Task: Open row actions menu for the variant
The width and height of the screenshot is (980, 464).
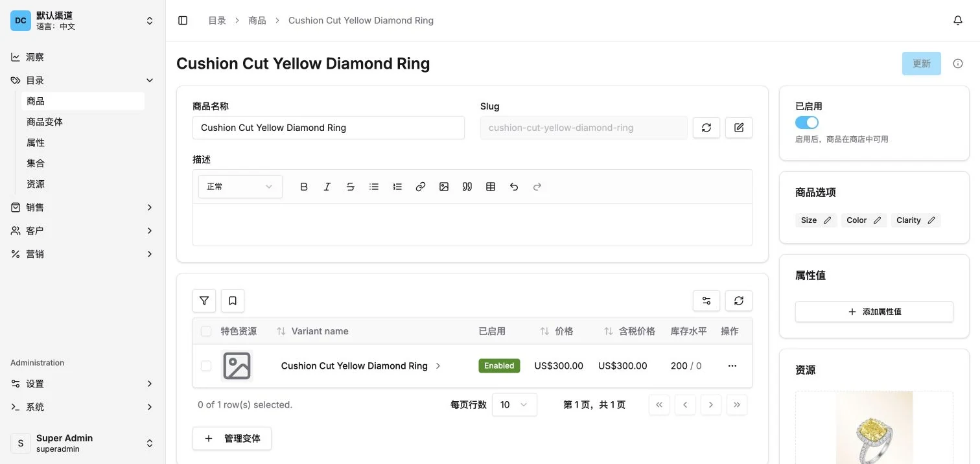Action: pos(732,366)
